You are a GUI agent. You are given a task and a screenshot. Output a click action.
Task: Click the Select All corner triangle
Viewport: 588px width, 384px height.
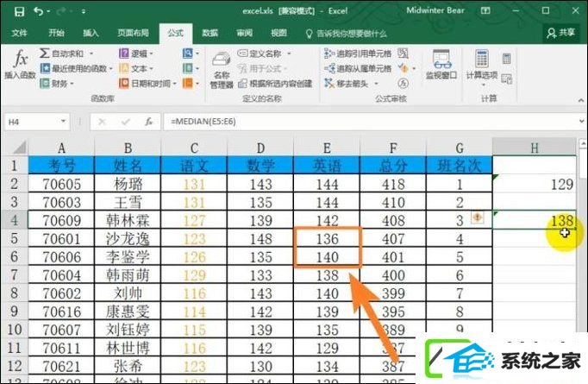[x=20, y=148]
